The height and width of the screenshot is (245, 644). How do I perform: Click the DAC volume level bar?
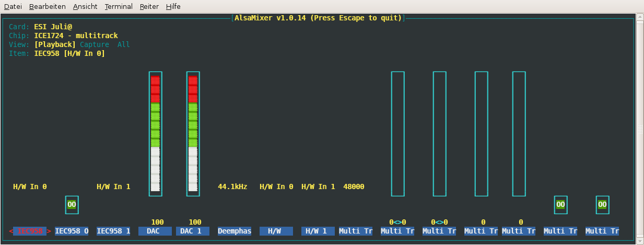click(x=155, y=134)
